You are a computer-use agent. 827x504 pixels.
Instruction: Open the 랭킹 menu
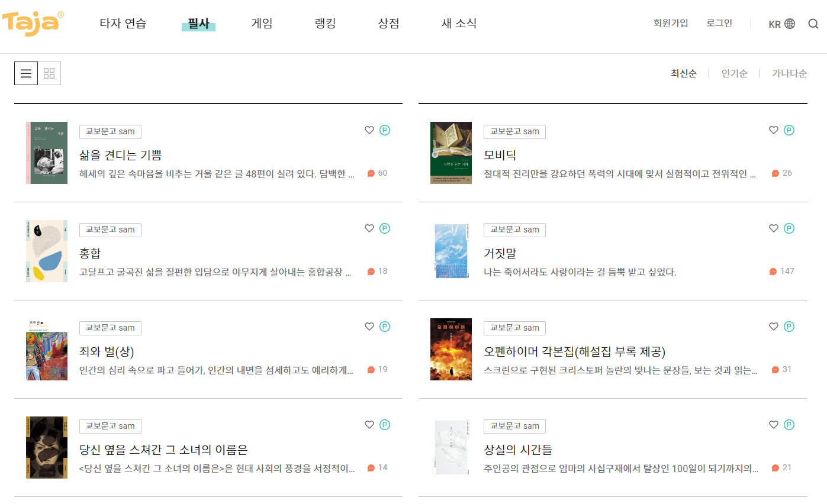[x=325, y=24]
